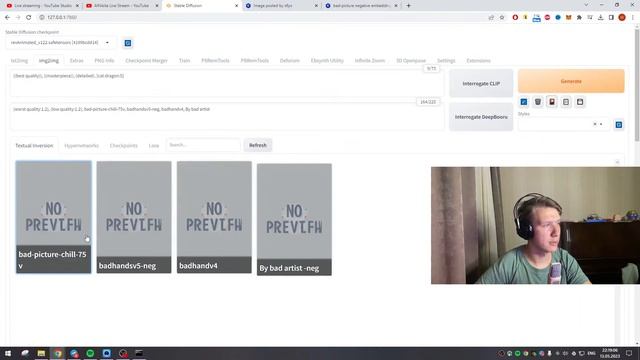Open the terminal taskbar icon

(x=139, y=353)
